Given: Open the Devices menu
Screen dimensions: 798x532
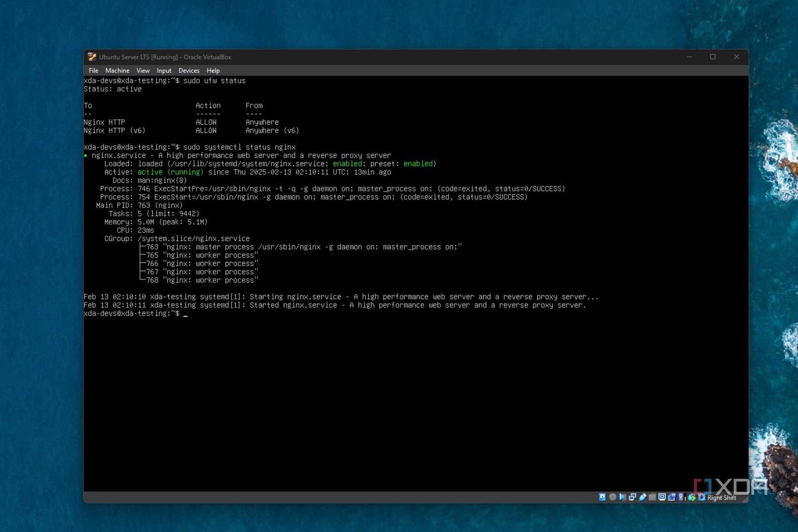Looking at the screenshot, I should (x=189, y=70).
